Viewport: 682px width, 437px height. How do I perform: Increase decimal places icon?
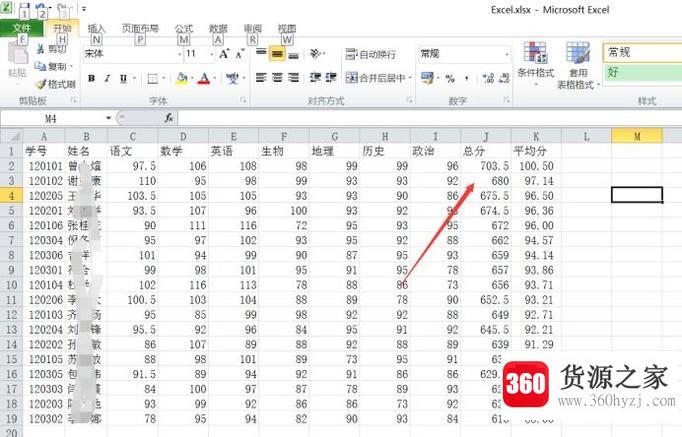488,78
